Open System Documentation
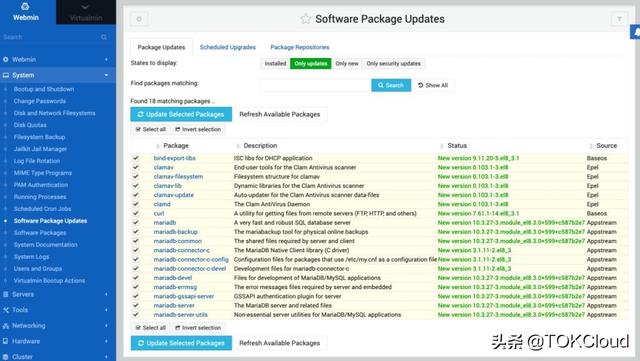This screenshot has width=640, height=361. tap(45, 245)
